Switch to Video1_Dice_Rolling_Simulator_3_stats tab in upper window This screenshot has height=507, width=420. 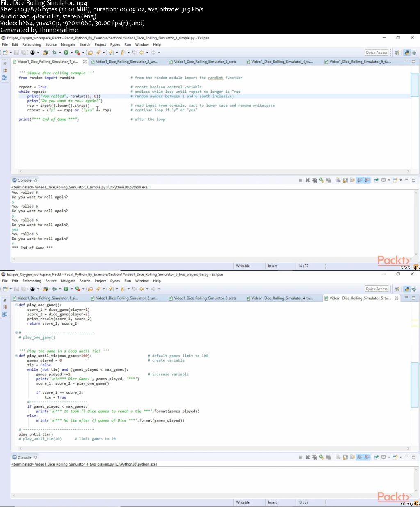[205, 62]
